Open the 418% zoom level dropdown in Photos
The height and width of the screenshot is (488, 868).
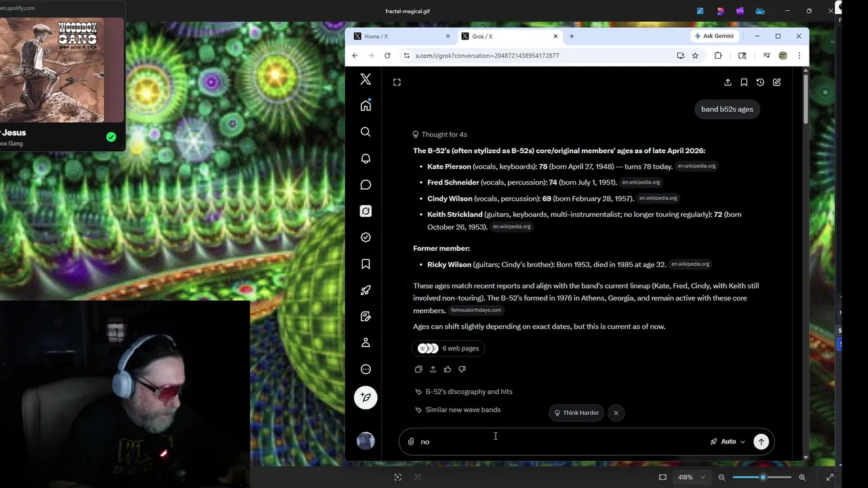691,477
